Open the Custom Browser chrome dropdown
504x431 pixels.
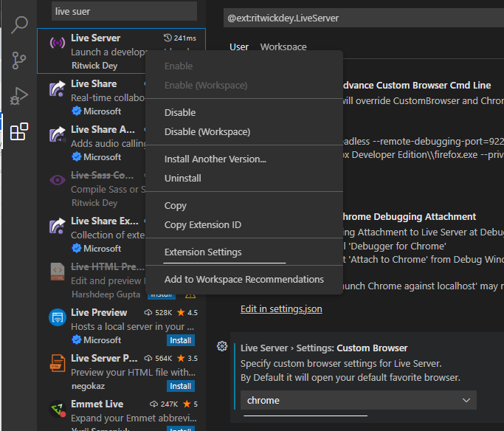(359, 400)
